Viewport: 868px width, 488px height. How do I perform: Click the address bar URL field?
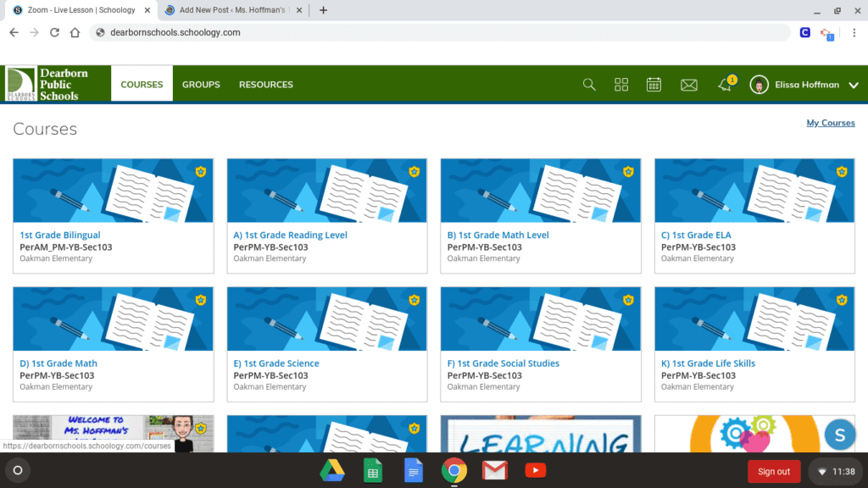[440, 33]
